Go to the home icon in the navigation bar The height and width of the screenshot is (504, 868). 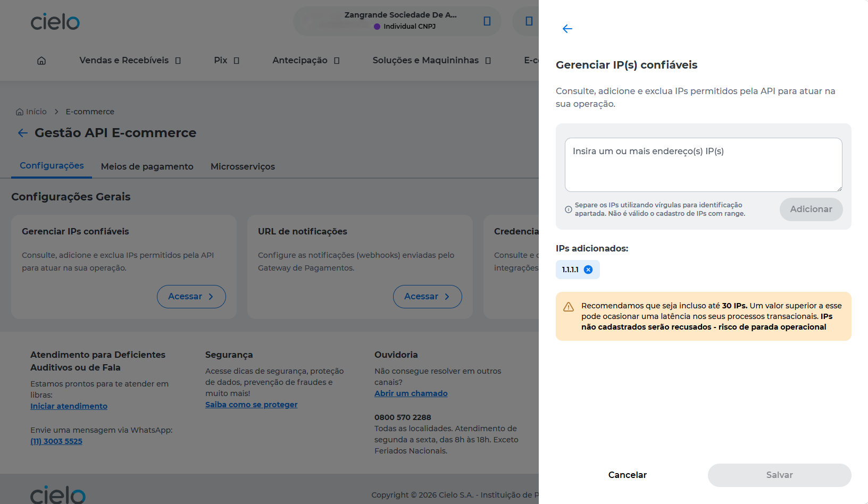pos(41,61)
